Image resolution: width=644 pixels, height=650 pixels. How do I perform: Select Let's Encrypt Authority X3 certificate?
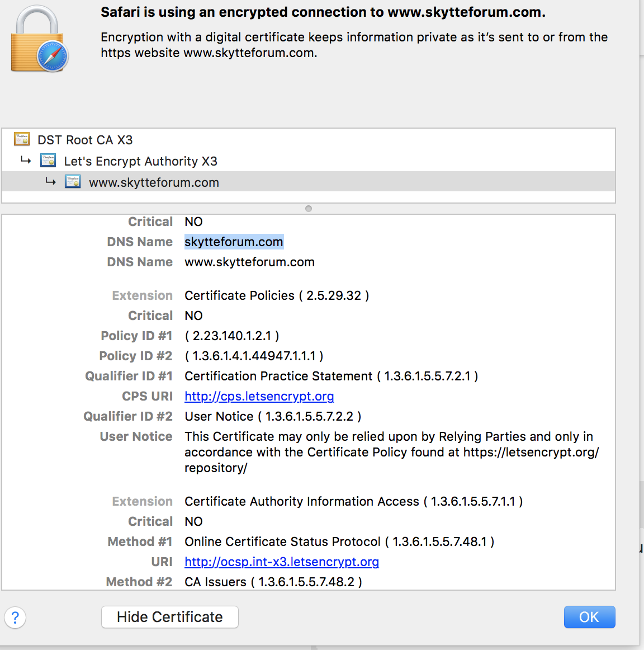[x=140, y=162]
